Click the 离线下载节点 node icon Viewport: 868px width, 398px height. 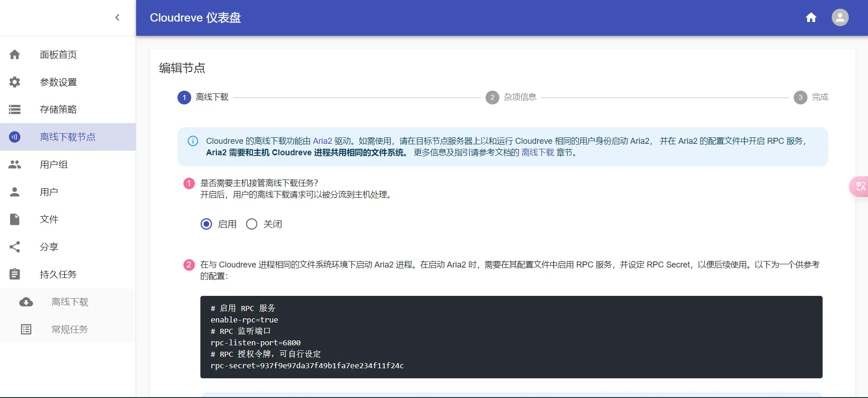pyautogui.click(x=15, y=137)
